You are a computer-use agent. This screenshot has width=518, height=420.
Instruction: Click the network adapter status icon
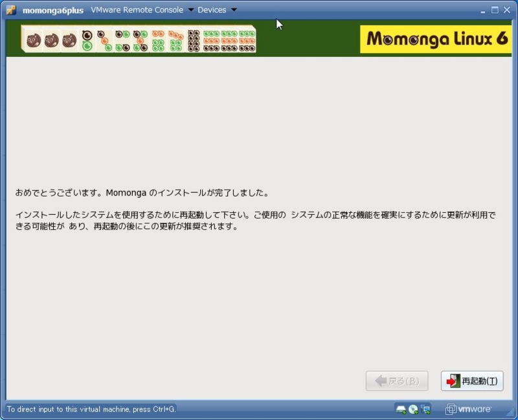[x=425, y=410]
